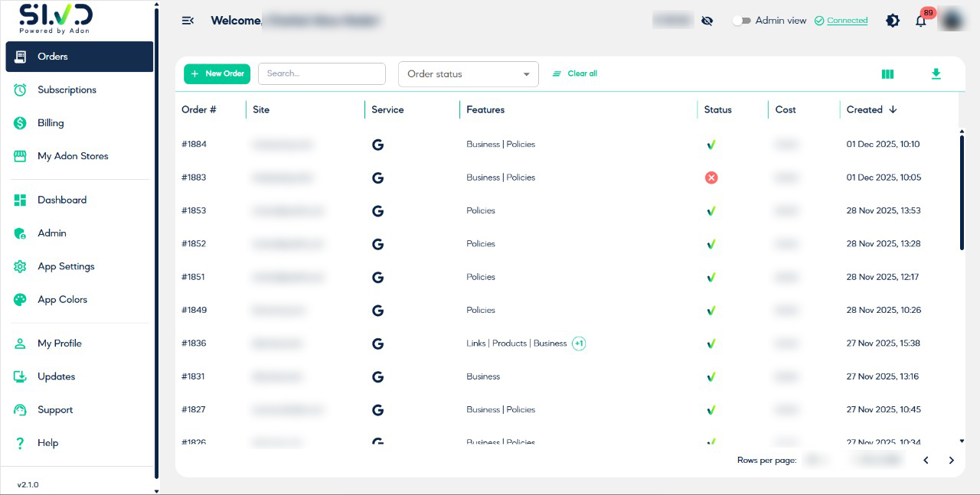
Task: Open the Rows per page selector
Action: click(817, 460)
